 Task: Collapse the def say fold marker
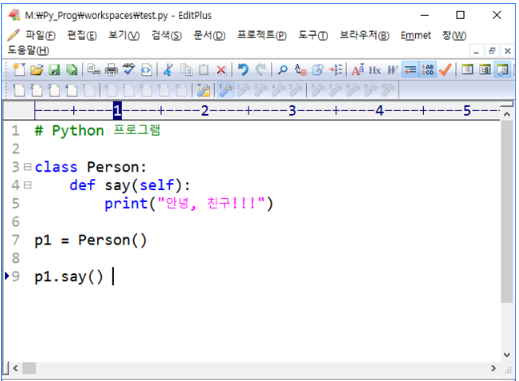28,185
